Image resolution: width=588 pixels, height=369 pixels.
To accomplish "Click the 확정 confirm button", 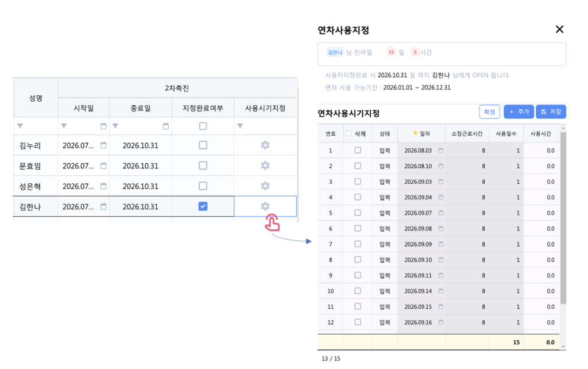I will pos(489,112).
